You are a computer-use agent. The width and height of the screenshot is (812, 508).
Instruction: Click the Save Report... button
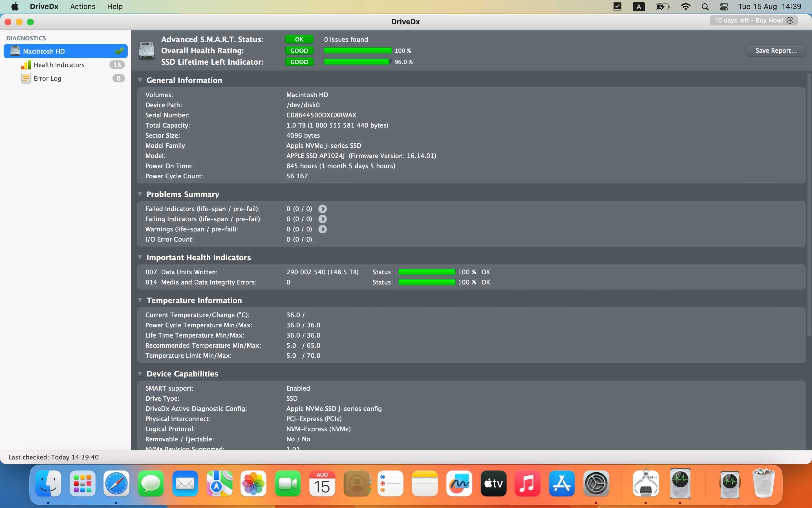coord(775,51)
